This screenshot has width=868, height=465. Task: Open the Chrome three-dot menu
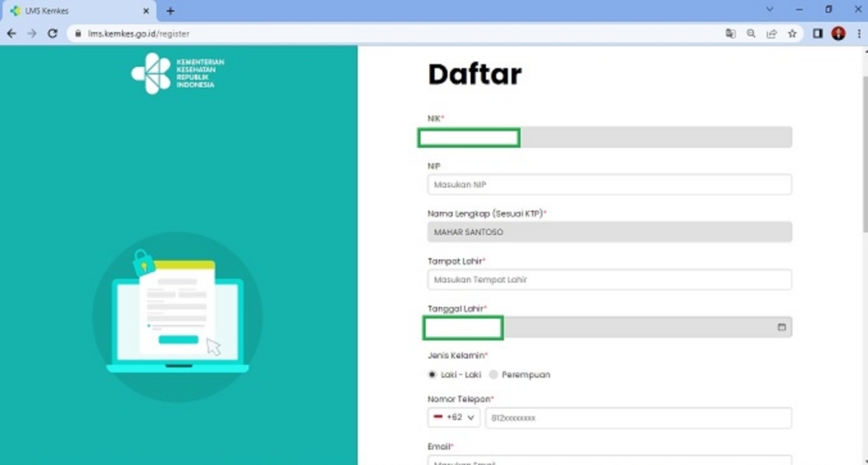(x=857, y=34)
